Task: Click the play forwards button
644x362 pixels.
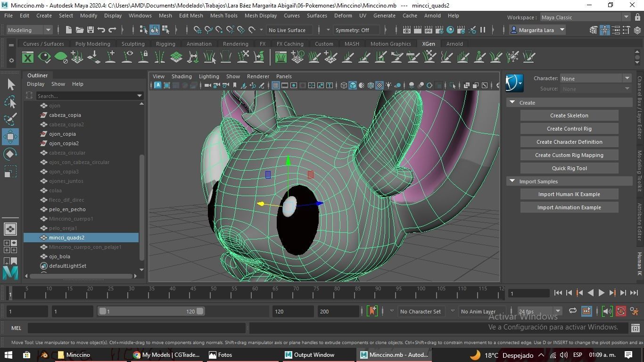Action: click(x=602, y=293)
